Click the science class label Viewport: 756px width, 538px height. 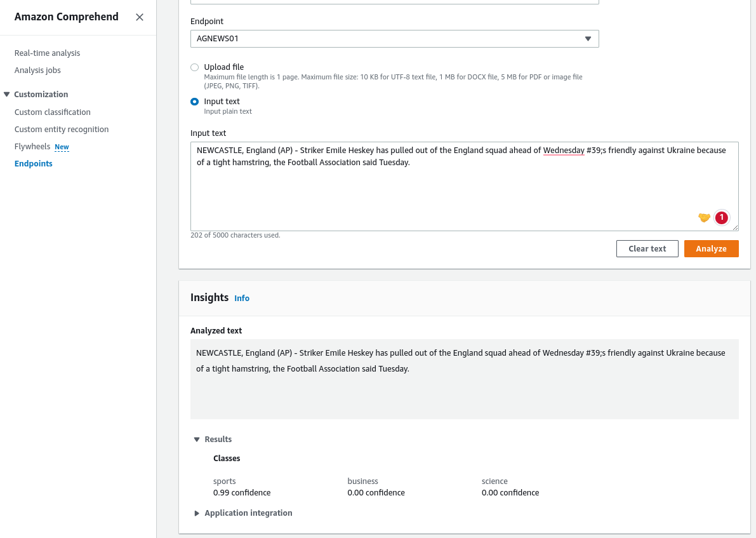pyautogui.click(x=494, y=481)
